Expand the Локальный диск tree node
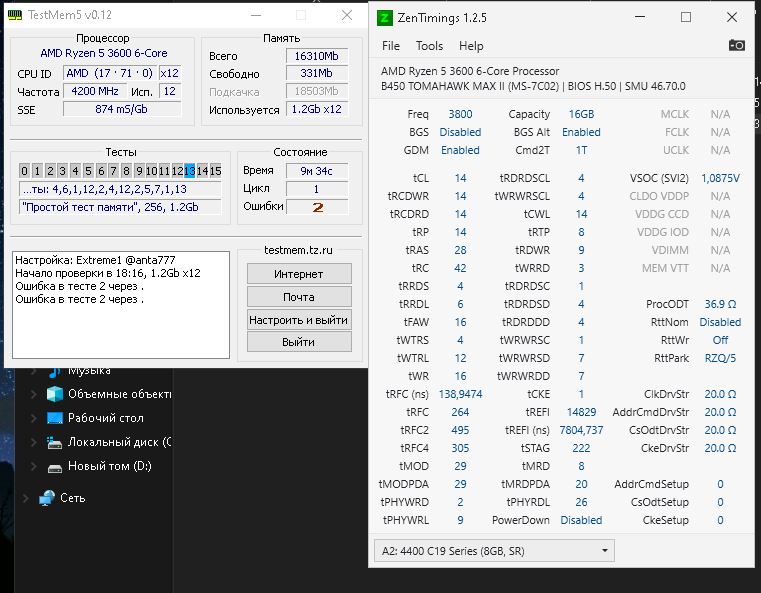 (33, 442)
